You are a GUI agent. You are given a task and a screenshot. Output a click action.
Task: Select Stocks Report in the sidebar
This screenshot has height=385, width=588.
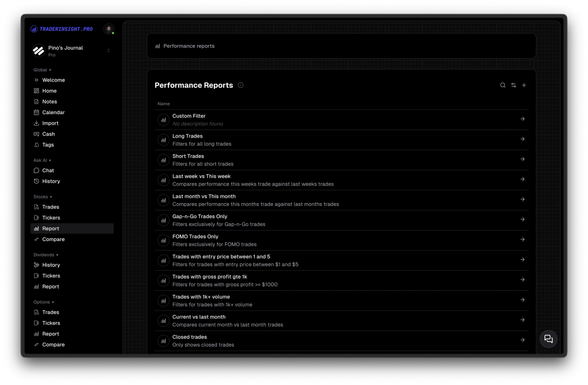click(x=72, y=228)
